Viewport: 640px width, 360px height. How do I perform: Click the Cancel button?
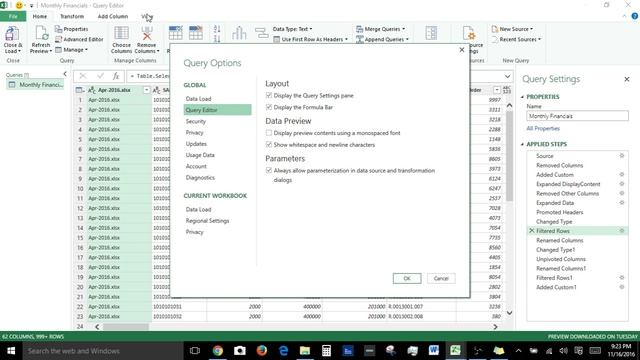441,278
